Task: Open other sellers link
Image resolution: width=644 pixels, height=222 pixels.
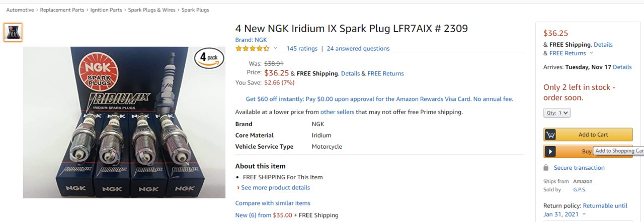Action: pyautogui.click(x=337, y=112)
